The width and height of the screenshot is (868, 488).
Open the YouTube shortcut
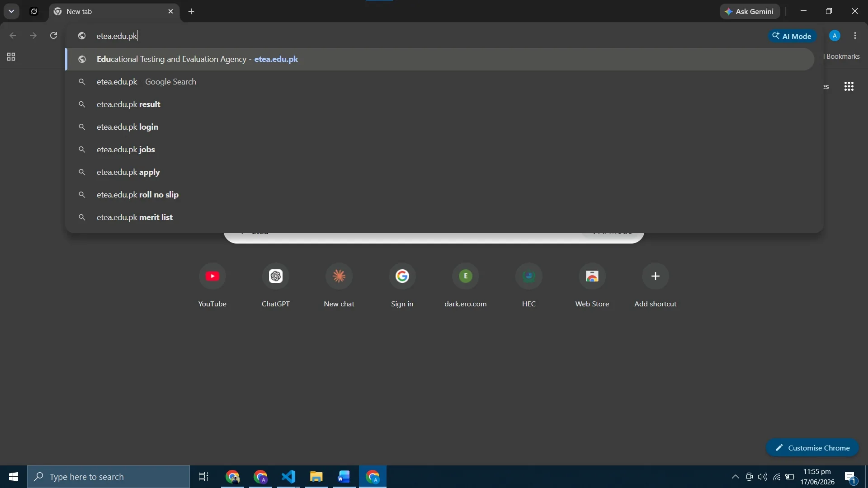[212, 286]
